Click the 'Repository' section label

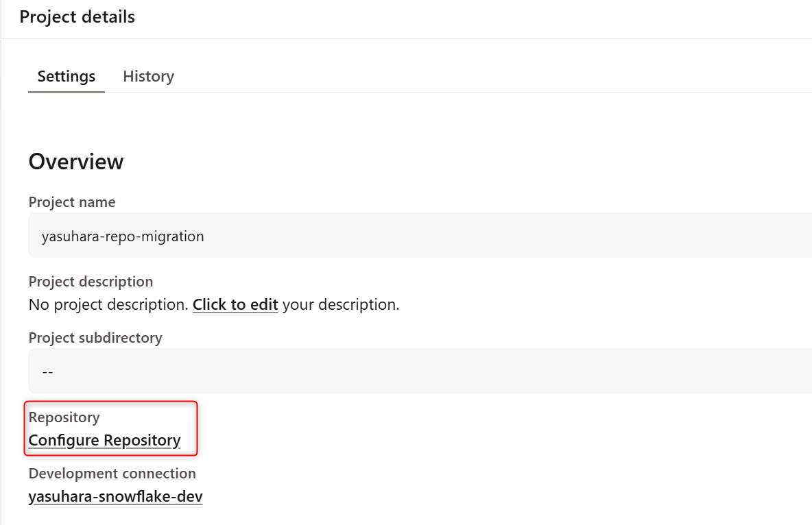[x=64, y=417]
